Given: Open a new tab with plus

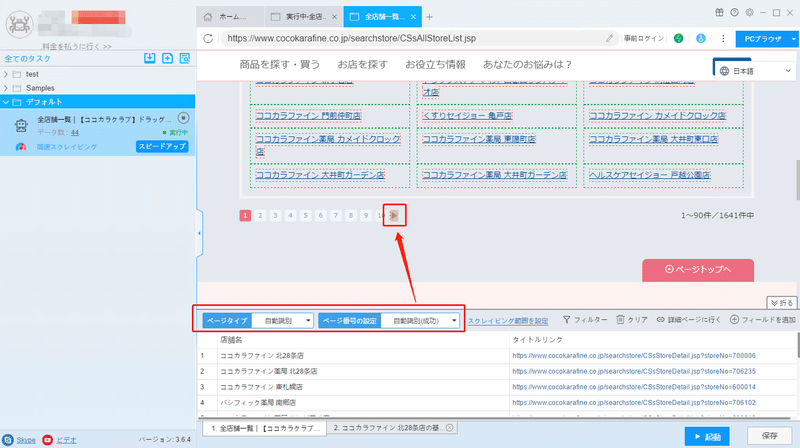Looking at the screenshot, I should coord(429,17).
